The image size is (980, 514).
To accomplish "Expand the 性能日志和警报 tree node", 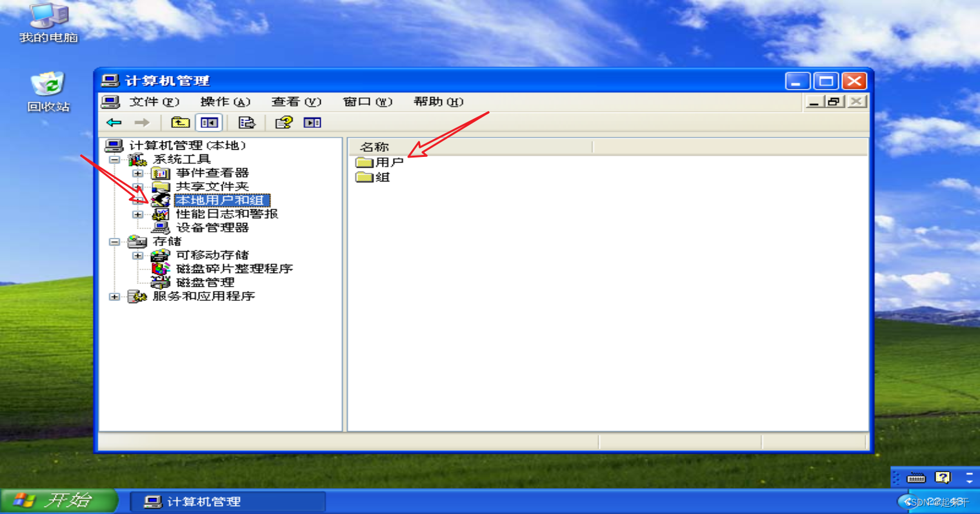I will point(137,214).
